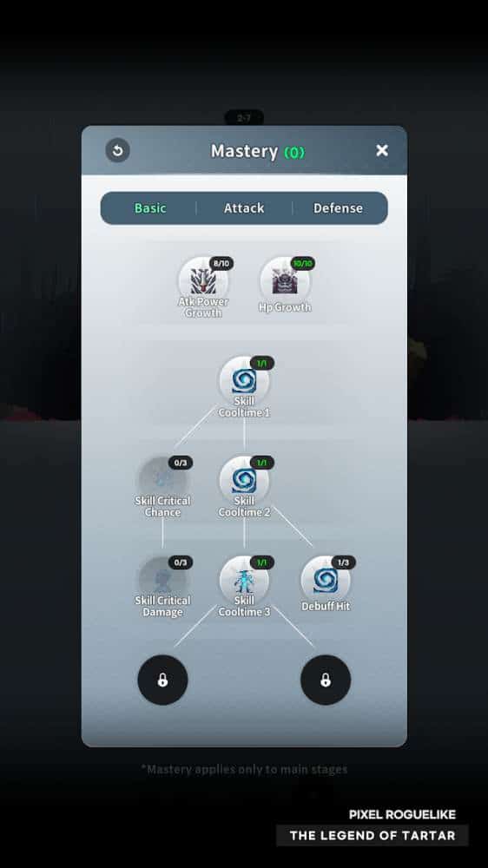Screen dimensions: 488x868
Task: Click the locked node below Skill Critical Damage
Action: coord(163,680)
